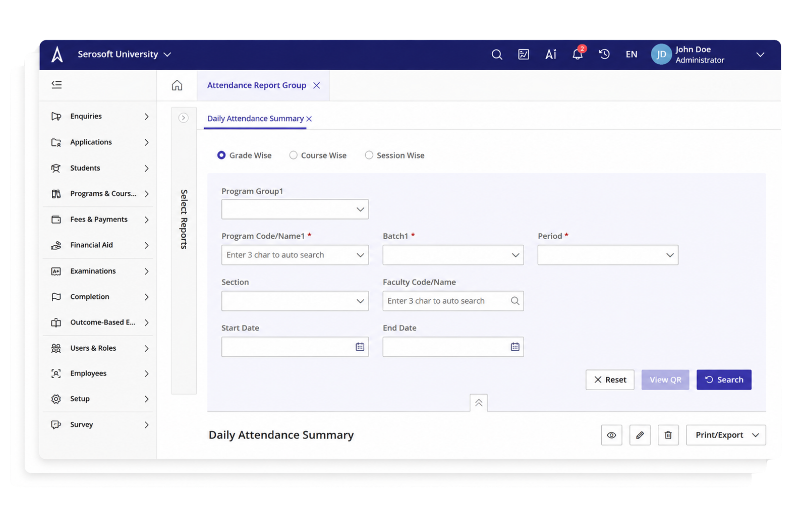Open the Print/Export dropdown
Screen dimensions: 798x532
pos(726,435)
